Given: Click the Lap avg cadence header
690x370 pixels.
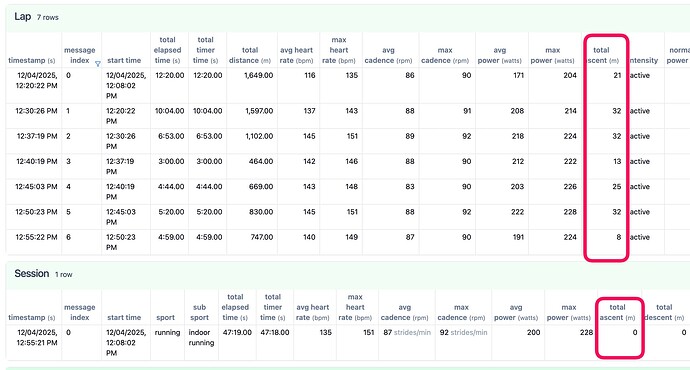Looking at the screenshot, I should coord(388,55).
